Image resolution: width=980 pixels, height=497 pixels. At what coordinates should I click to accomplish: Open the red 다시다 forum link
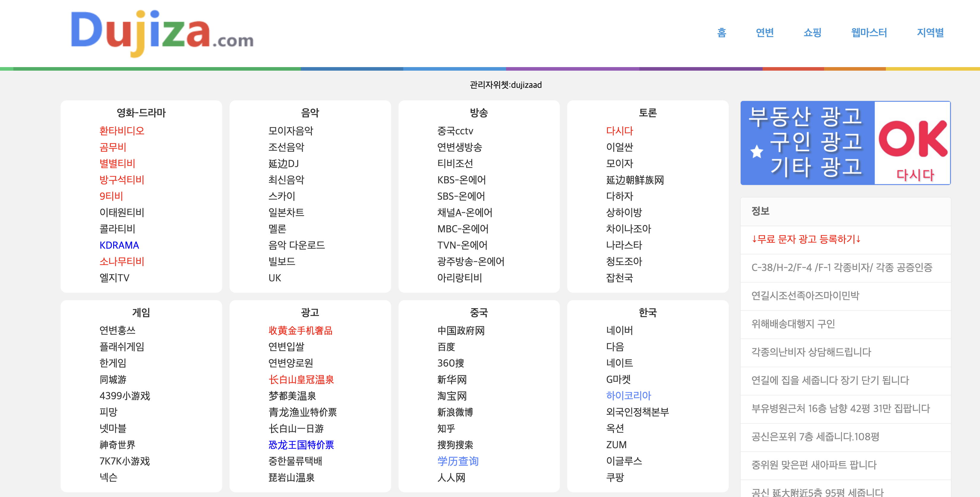(619, 131)
